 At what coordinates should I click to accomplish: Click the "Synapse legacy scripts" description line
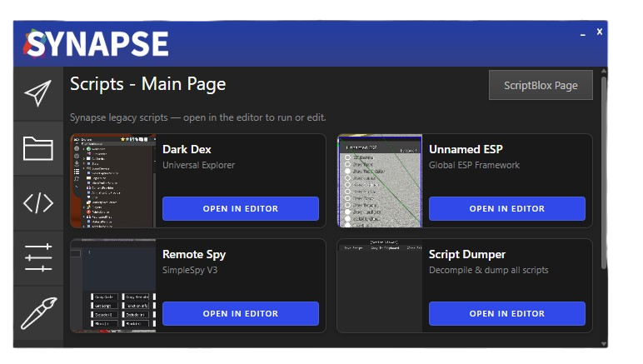click(x=197, y=117)
